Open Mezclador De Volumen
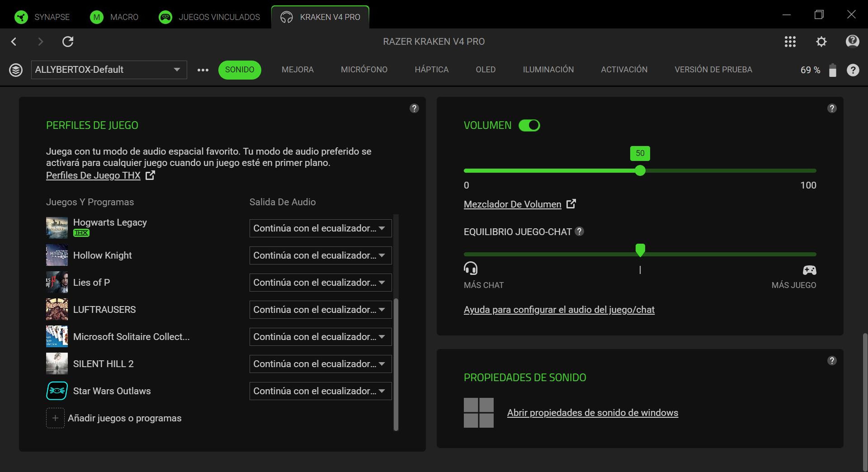This screenshot has width=868, height=472. point(512,204)
